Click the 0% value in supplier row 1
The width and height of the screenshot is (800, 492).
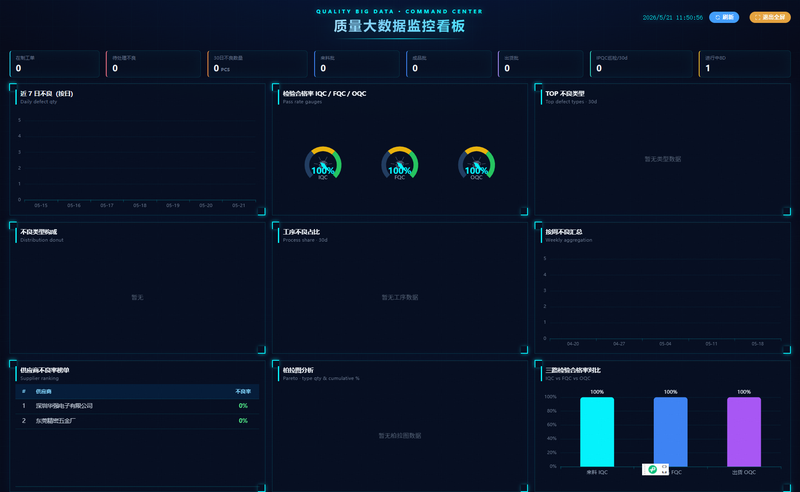(243, 406)
